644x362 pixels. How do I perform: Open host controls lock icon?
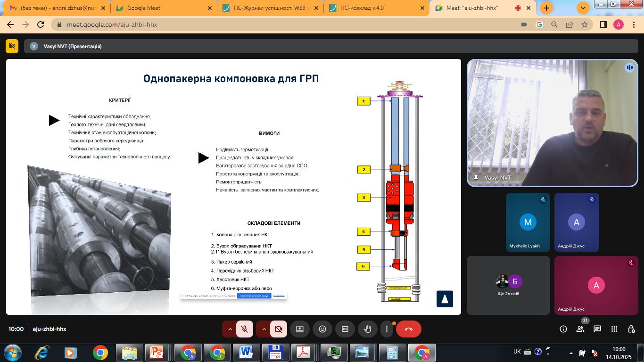(x=631, y=329)
